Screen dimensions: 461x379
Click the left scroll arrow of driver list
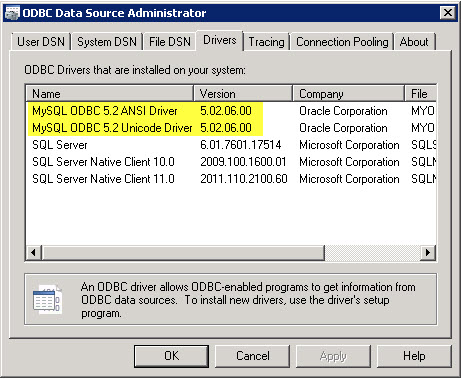pyautogui.click(x=33, y=252)
